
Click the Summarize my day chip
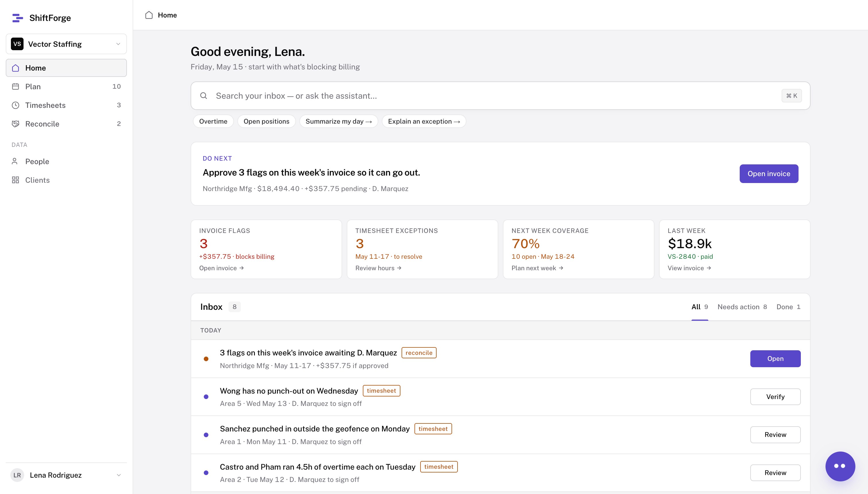pyautogui.click(x=338, y=121)
